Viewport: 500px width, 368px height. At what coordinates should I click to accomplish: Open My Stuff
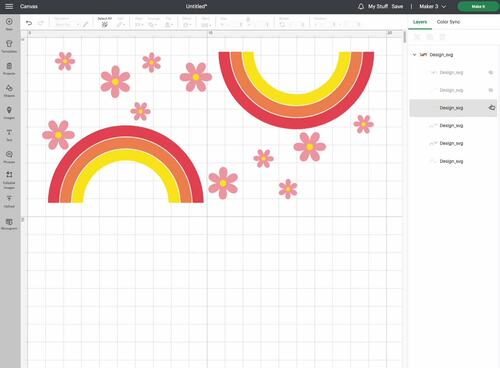[378, 6]
